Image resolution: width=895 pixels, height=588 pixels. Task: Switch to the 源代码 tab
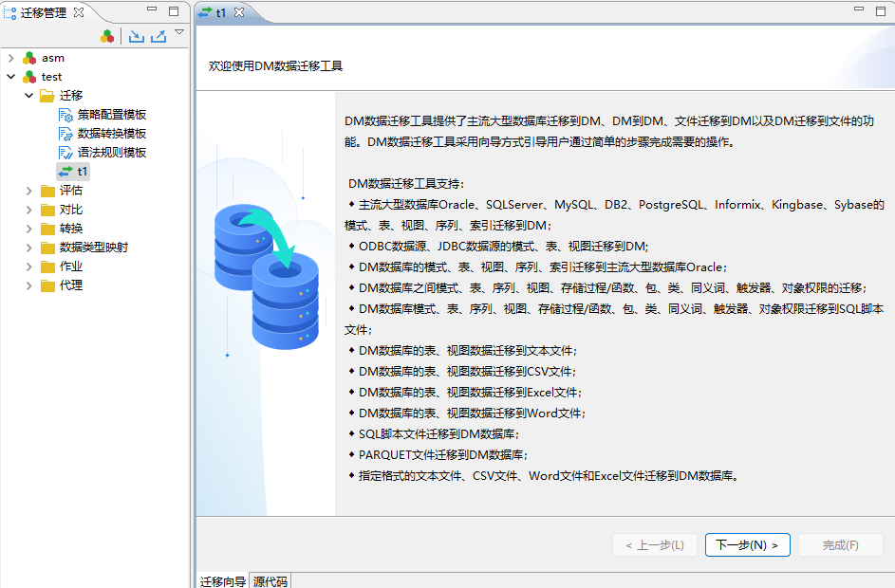[x=269, y=581]
